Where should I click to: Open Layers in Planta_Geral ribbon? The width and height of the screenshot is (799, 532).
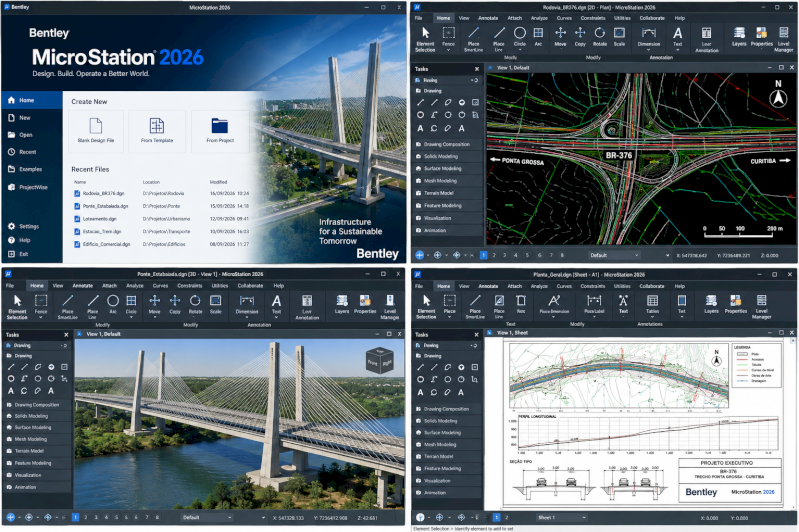coord(711,304)
